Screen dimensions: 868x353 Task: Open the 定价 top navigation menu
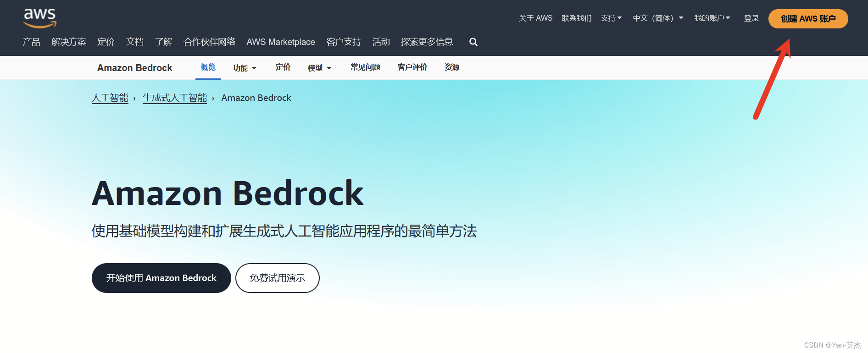click(106, 42)
